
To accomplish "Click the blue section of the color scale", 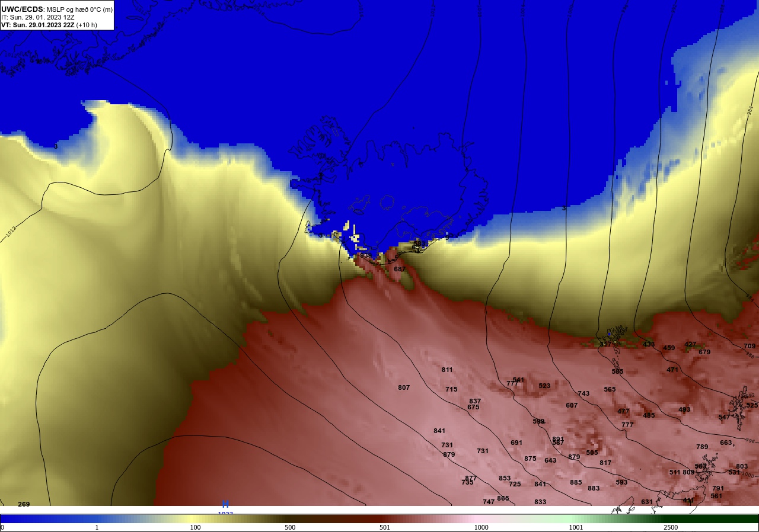I will coord(47,518).
